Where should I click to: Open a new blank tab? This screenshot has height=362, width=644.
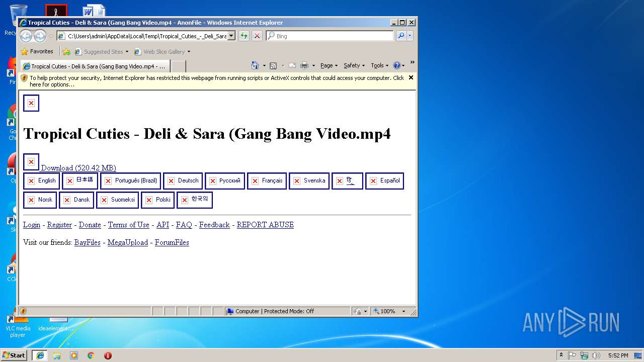pos(179,66)
